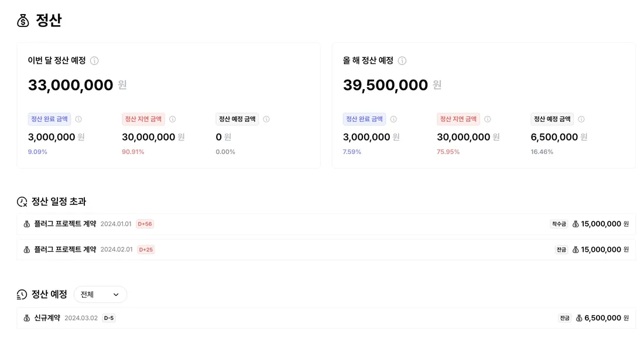The width and height of the screenshot is (644, 338).
Task: Open the 전체 filter dropdown
Action: click(x=100, y=295)
